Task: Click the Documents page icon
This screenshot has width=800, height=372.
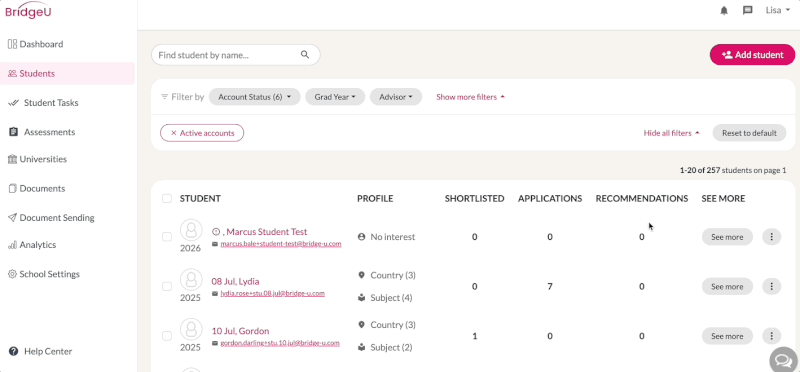Action: 12,188
